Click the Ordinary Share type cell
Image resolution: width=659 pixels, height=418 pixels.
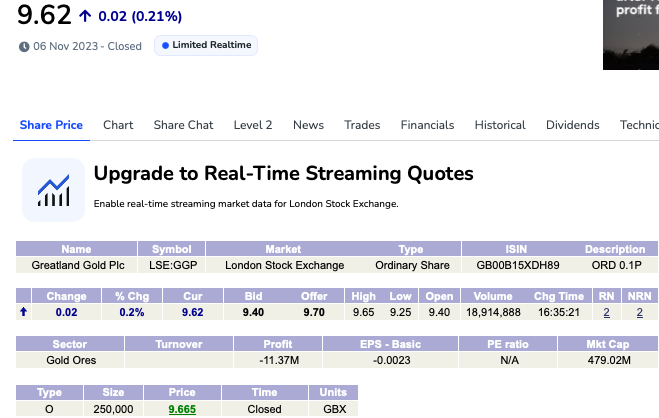[x=412, y=266]
